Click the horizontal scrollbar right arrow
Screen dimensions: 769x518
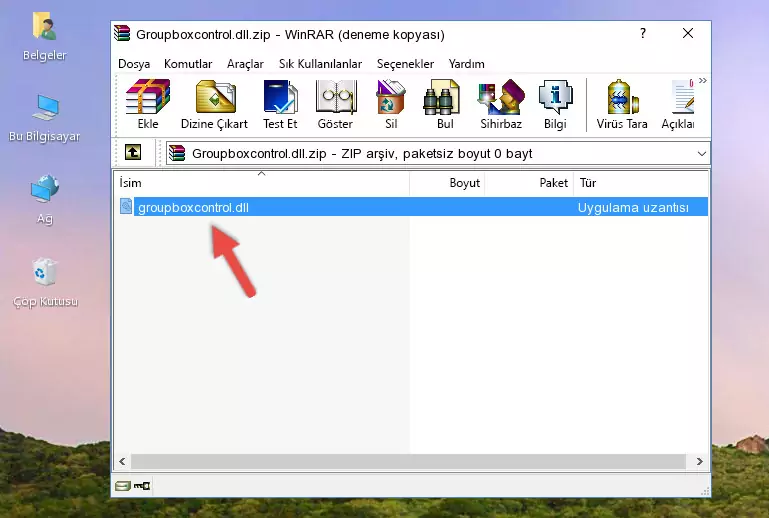tap(699, 461)
